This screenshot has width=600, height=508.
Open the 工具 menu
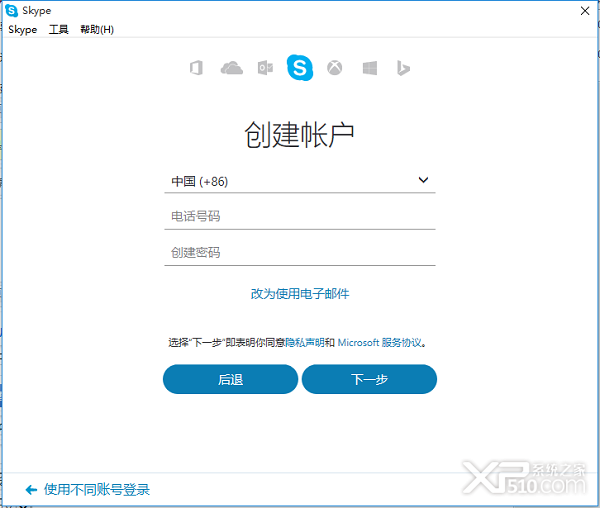pos(59,29)
